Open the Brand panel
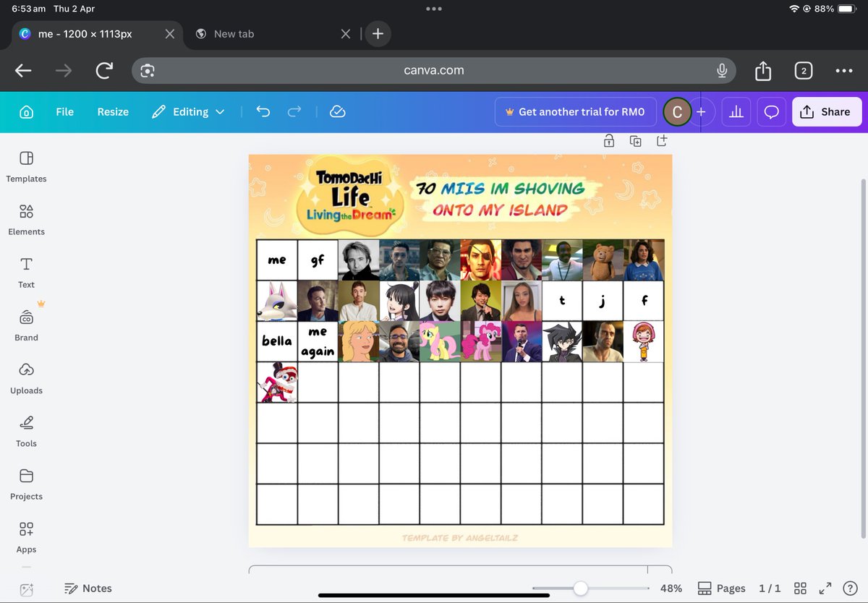Screen dimensions: 868x603 [x=26, y=325]
